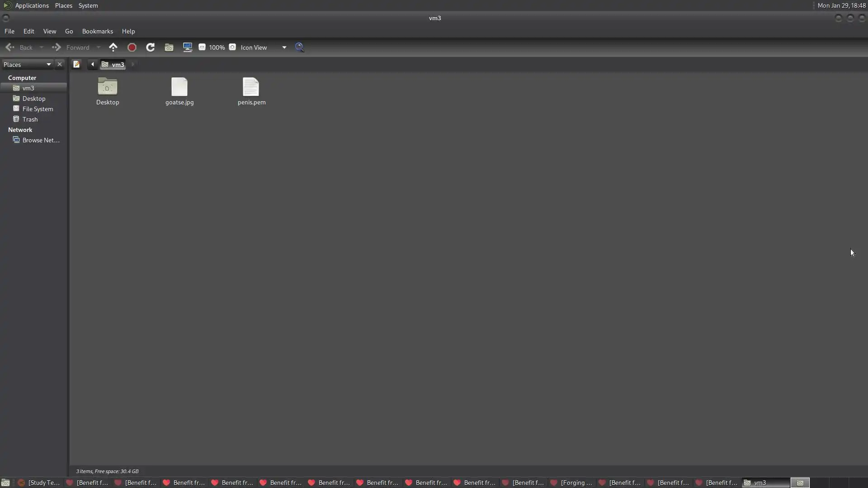Reload the current folder view
Image resolution: width=868 pixels, height=488 pixels.
(151, 47)
